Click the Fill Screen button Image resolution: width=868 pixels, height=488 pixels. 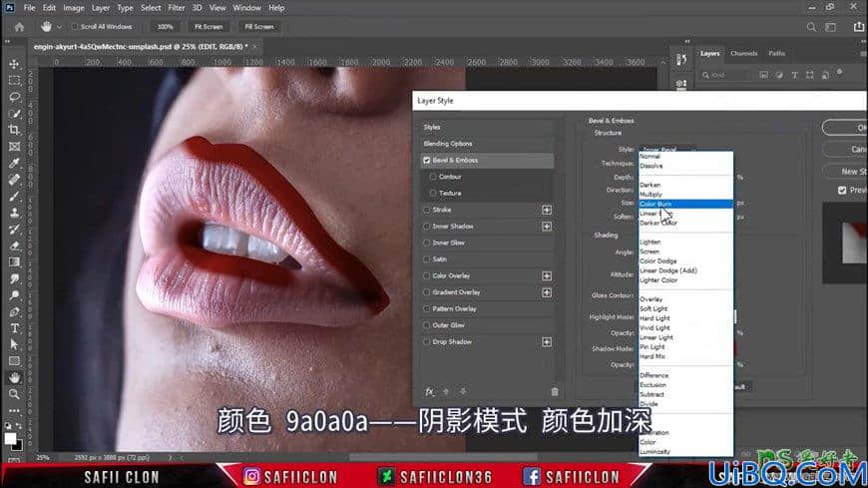(x=259, y=27)
